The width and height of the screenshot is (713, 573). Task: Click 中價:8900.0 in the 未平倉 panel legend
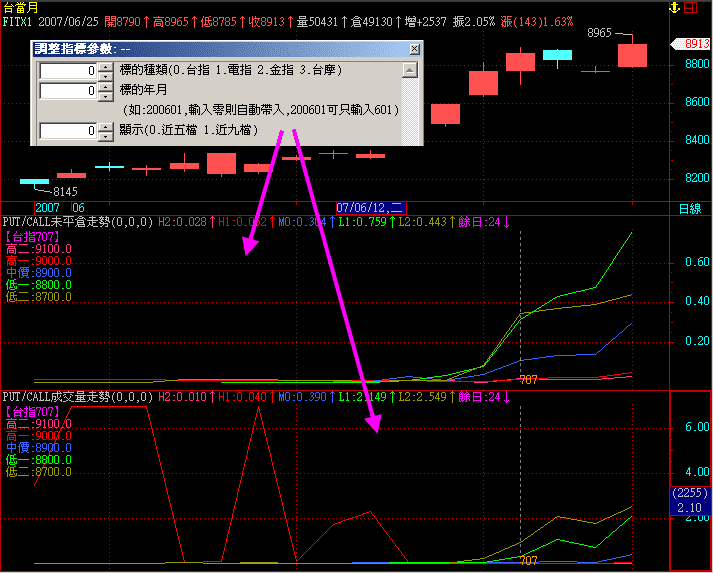[39, 273]
